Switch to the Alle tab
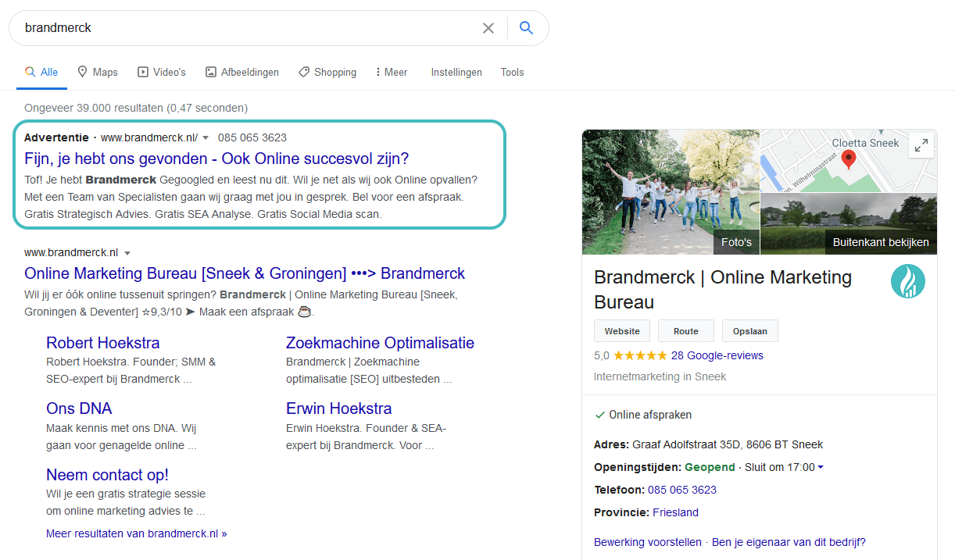 tap(41, 71)
